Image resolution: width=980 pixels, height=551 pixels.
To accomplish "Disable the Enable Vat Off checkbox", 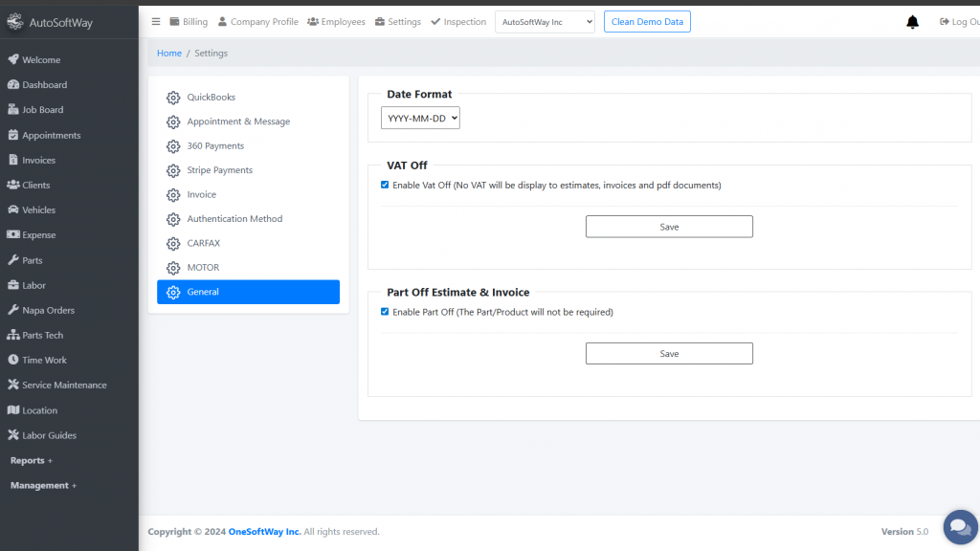I will click(385, 185).
